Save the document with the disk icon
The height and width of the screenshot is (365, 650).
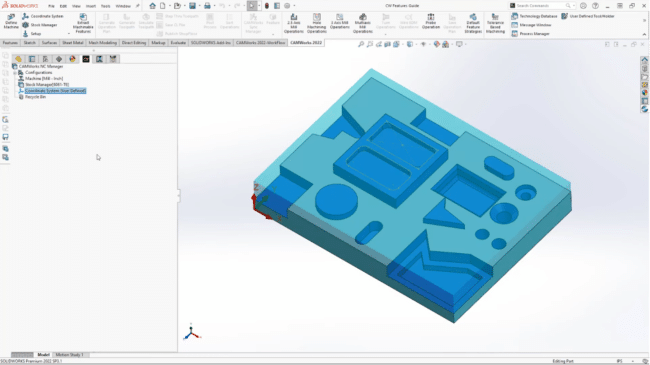coord(192,6)
